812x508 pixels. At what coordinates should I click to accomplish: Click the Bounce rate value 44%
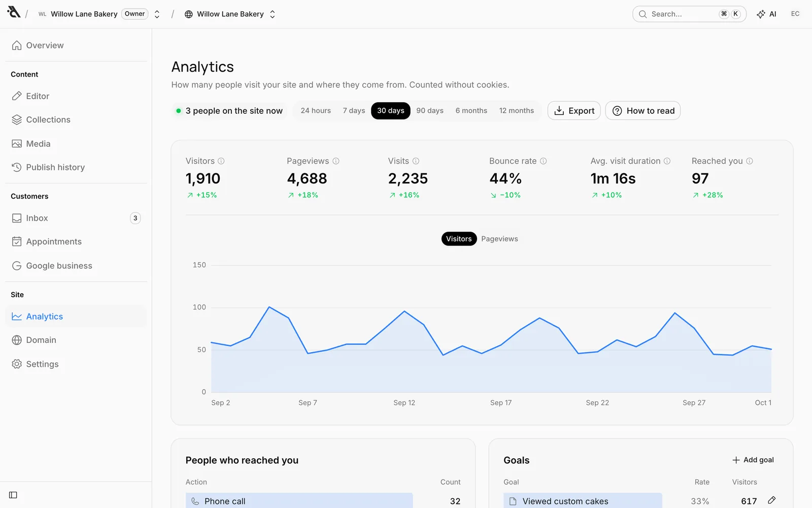505,179
